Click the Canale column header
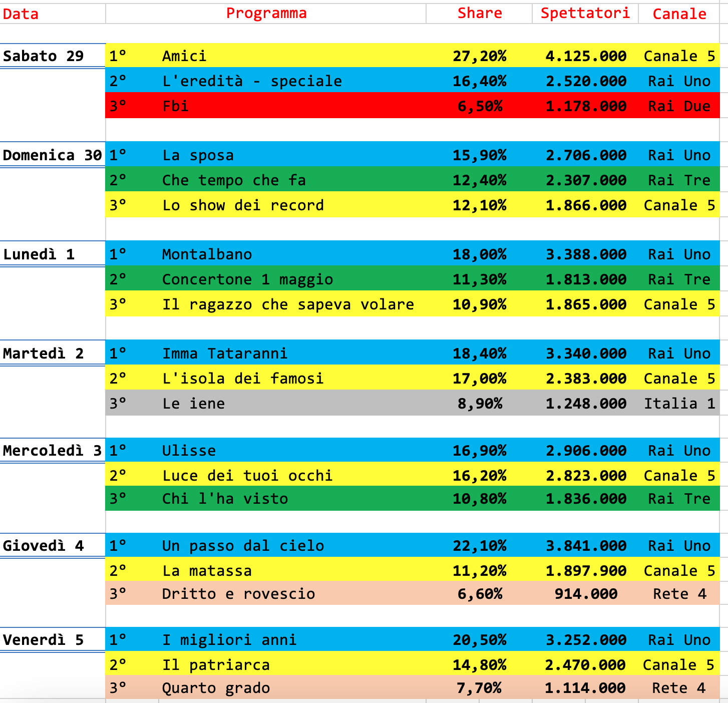Screen dimensions: 728x703 679,14
